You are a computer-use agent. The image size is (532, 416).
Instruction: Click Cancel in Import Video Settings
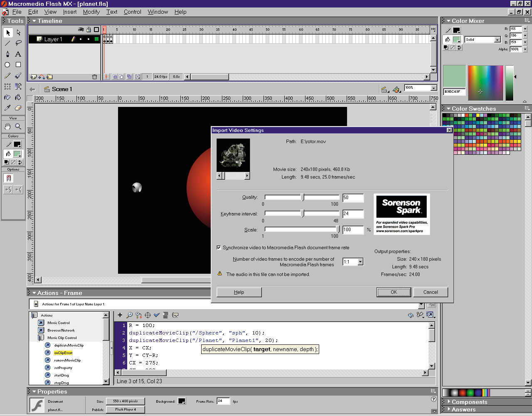coord(431,292)
